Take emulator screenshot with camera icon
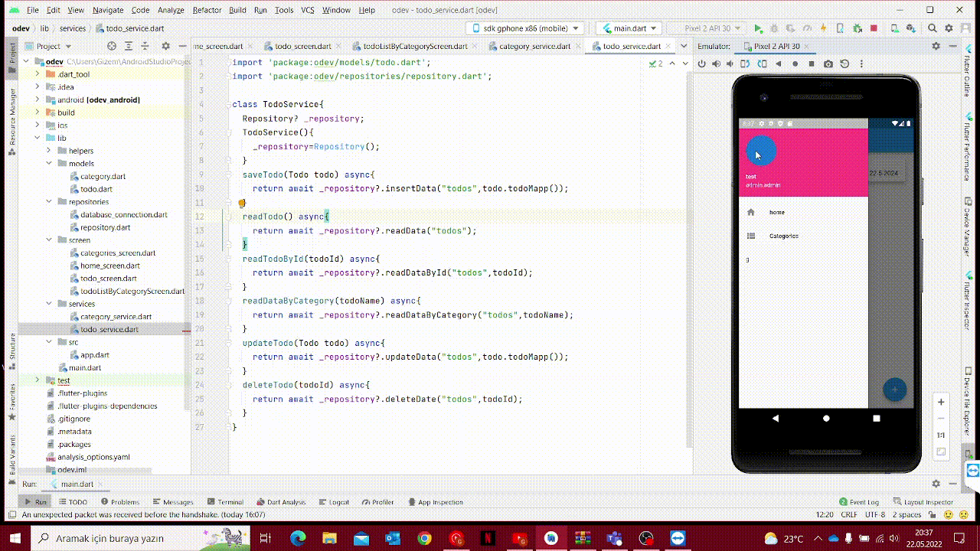This screenshot has height=551, width=980. click(828, 64)
